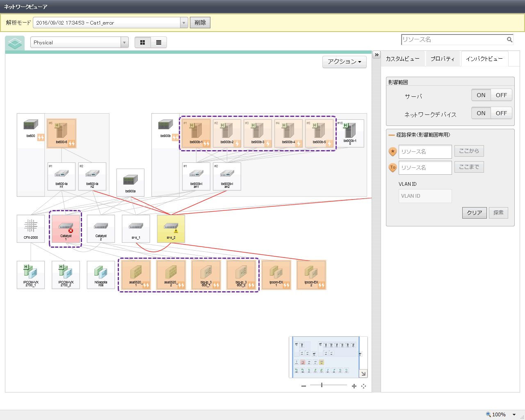525x420 pixels.
Task: Turn server impact range OFF
Action: [501, 95]
